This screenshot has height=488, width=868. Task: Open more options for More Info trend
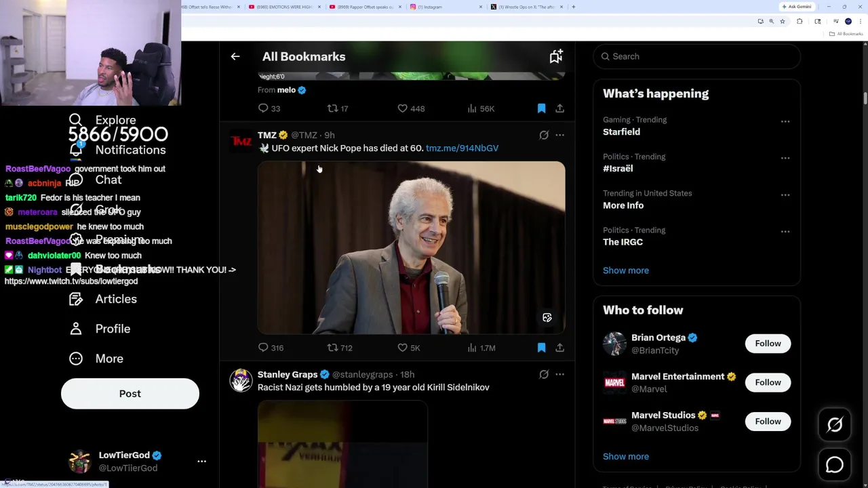click(785, 195)
